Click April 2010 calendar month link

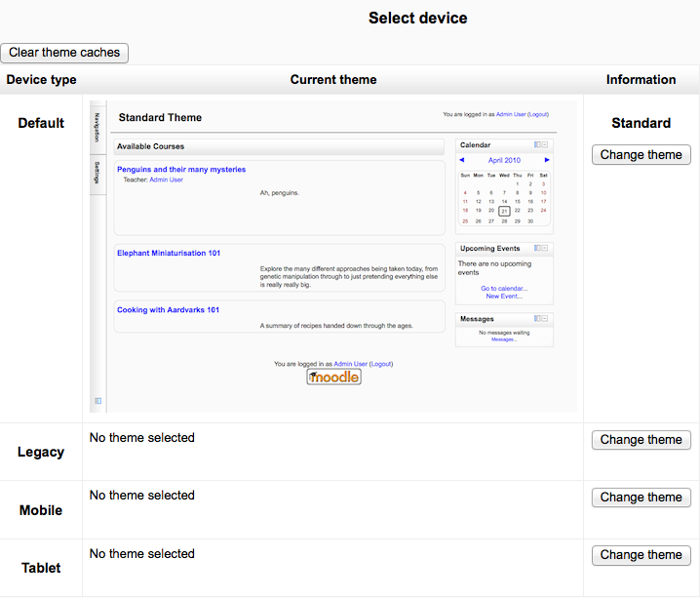pyautogui.click(x=504, y=160)
